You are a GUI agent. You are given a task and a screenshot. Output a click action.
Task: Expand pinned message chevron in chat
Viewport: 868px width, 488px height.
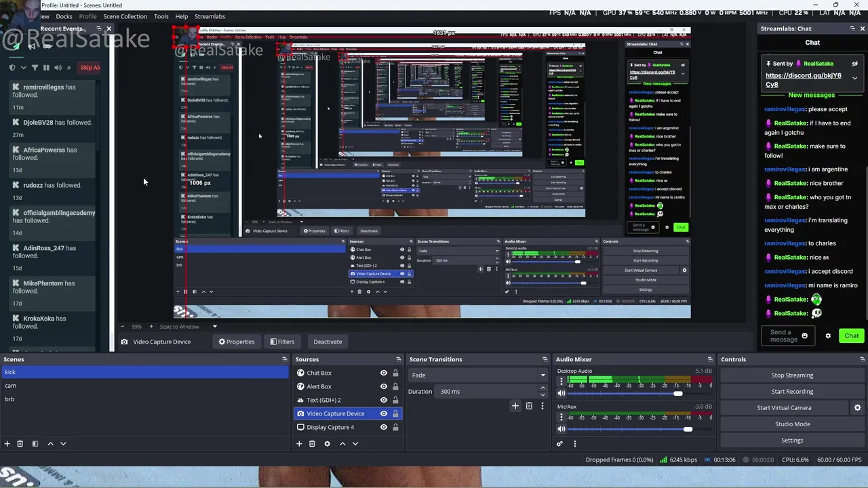click(x=854, y=79)
